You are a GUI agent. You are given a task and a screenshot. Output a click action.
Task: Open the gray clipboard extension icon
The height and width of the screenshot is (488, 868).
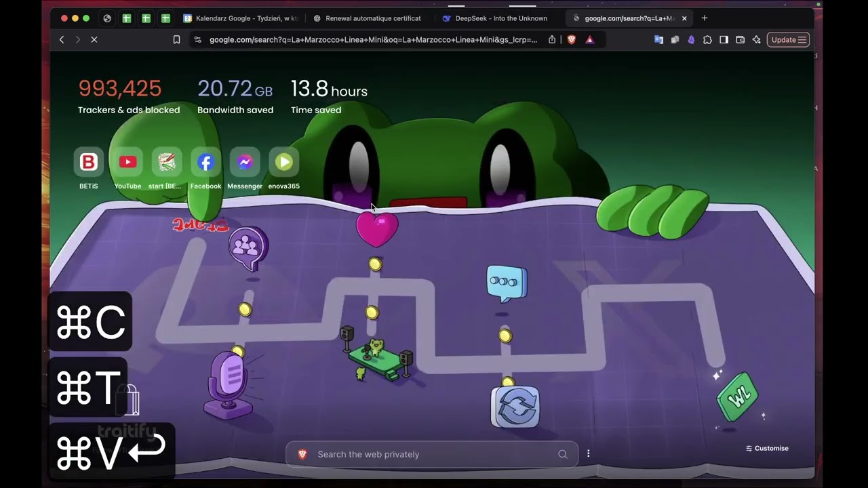tap(675, 40)
